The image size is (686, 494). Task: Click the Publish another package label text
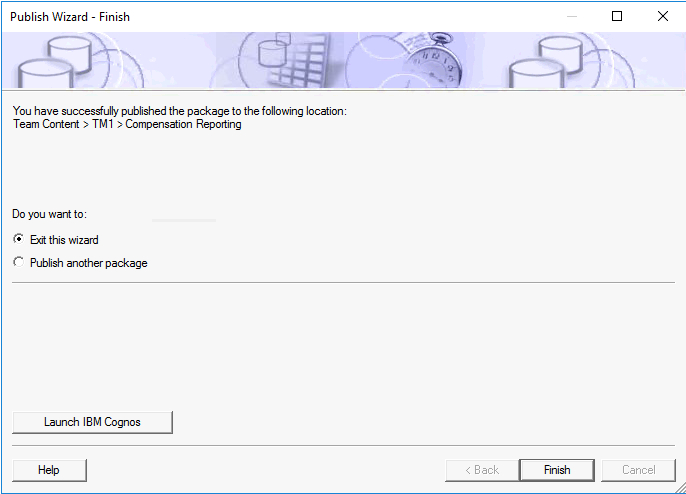coord(89,263)
